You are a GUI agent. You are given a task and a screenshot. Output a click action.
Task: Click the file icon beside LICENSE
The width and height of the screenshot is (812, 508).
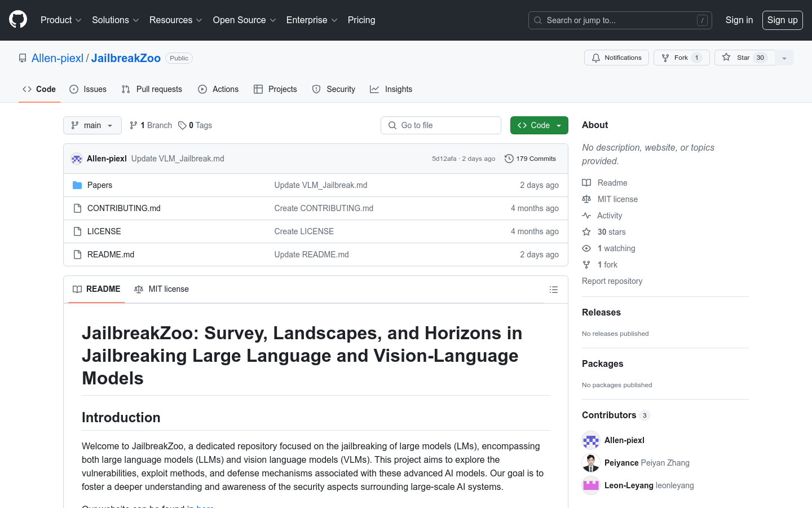pos(77,231)
